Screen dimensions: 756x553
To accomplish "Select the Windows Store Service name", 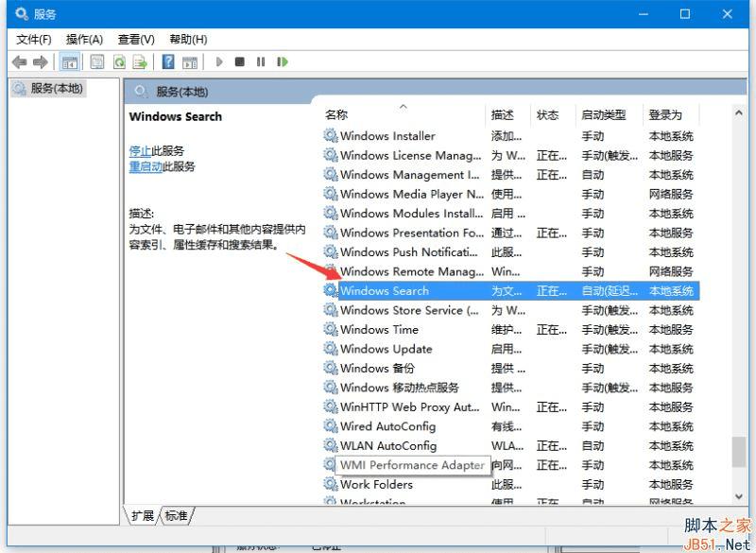I will click(409, 310).
